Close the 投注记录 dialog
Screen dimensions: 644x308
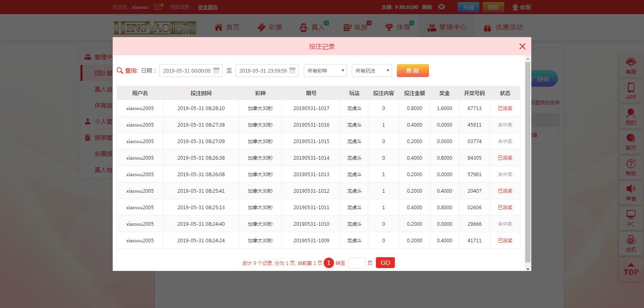522,46
